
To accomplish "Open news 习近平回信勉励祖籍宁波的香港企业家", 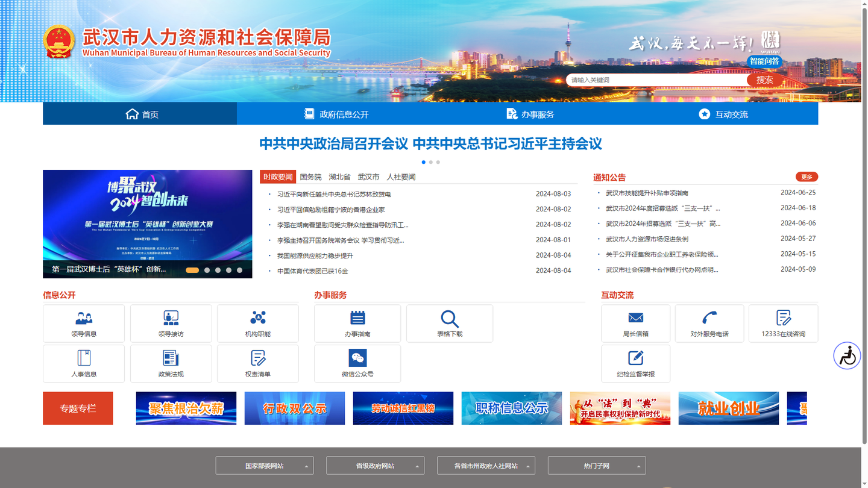I will [x=331, y=209].
